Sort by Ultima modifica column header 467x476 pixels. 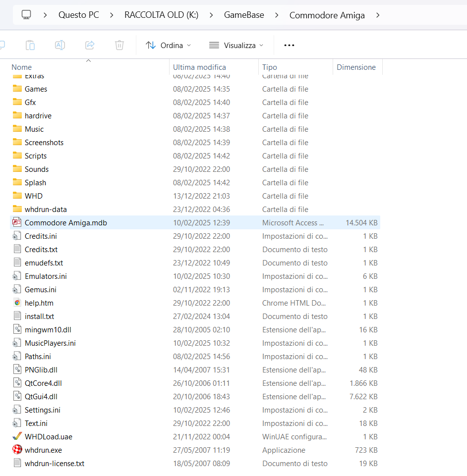pyautogui.click(x=199, y=67)
